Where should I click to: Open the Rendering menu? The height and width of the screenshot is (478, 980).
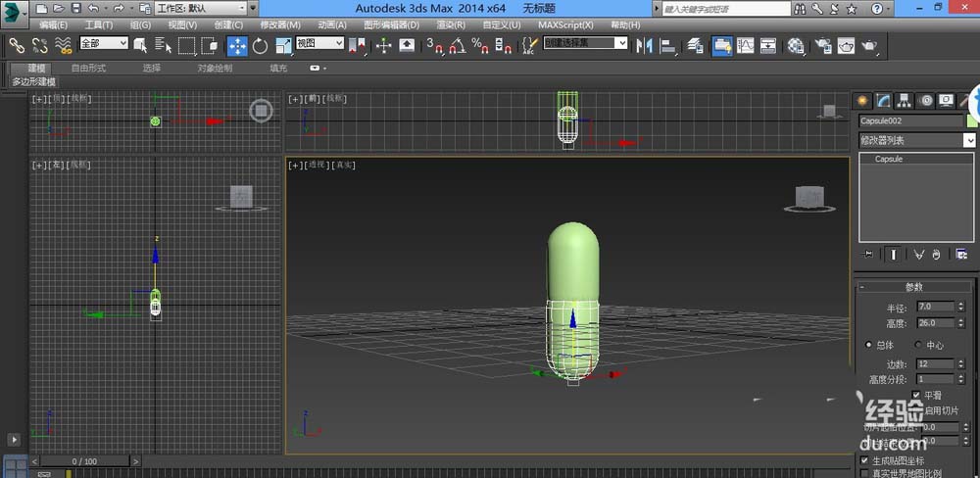[450, 25]
